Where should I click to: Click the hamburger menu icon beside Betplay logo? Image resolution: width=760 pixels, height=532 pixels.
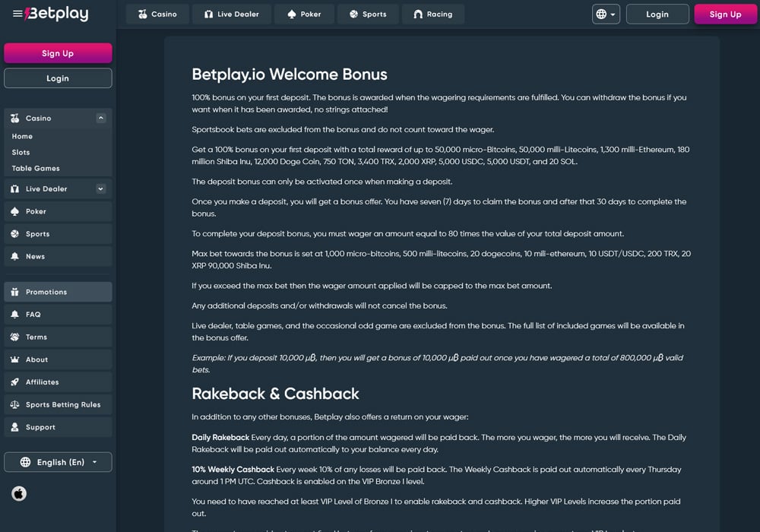point(17,14)
